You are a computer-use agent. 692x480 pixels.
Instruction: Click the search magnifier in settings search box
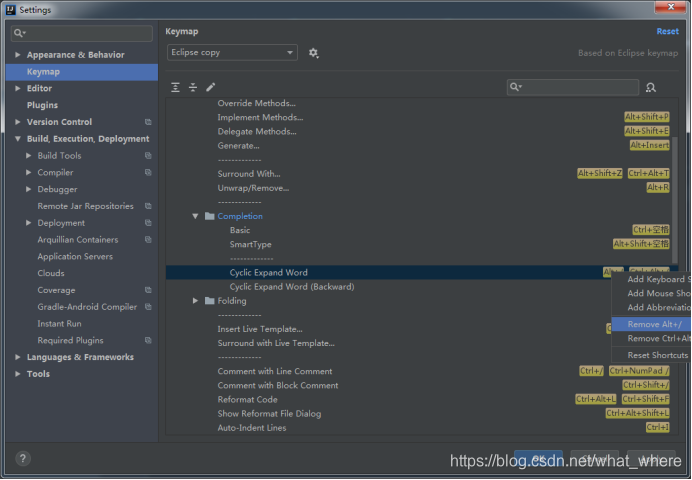tap(19, 33)
